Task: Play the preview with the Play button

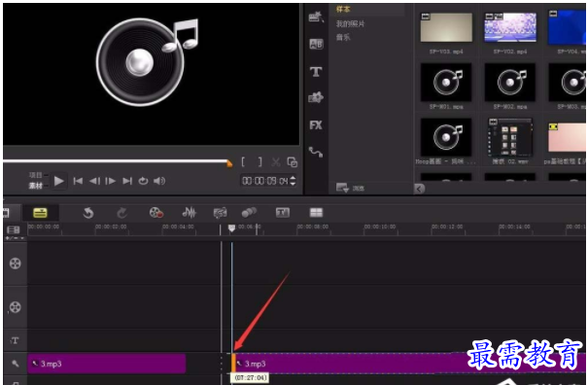Action: click(x=58, y=181)
